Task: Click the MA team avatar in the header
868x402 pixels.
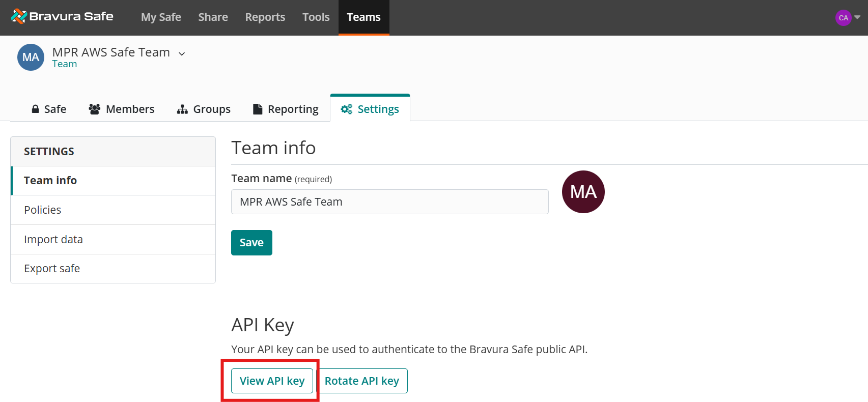Action: tap(31, 57)
